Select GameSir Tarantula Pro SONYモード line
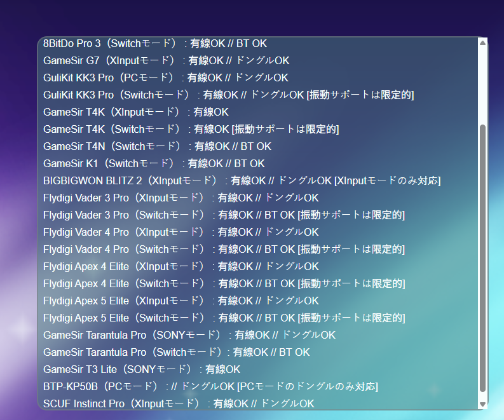 [189, 335]
